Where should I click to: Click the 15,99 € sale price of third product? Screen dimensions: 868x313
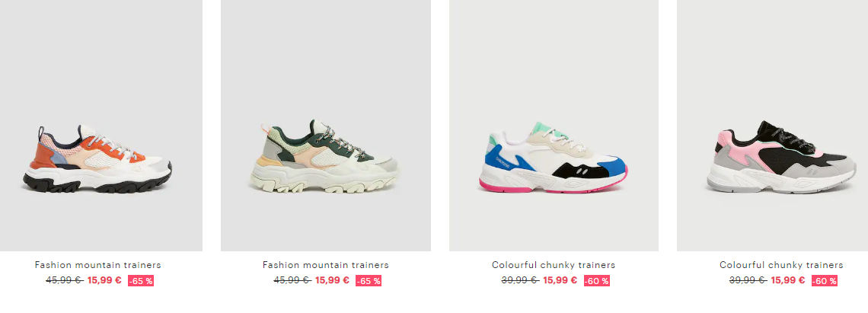(560, 280)
